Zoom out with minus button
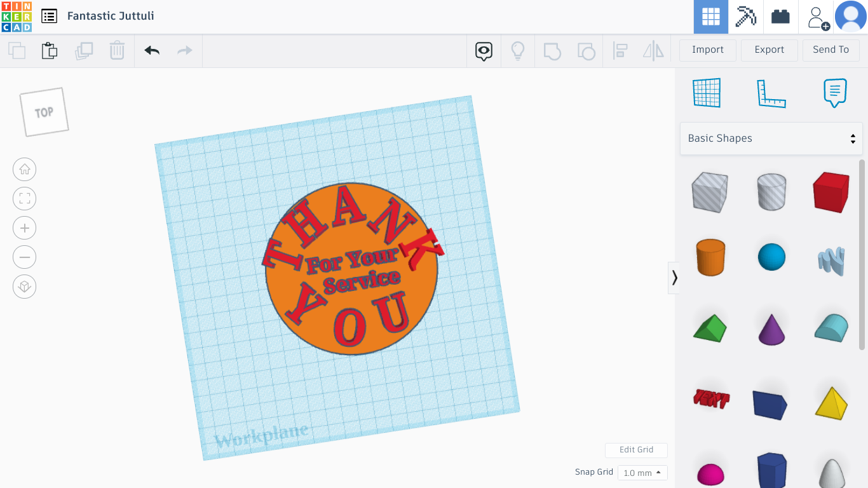This screenshot has width=868, height=488. tap(24, 257)
